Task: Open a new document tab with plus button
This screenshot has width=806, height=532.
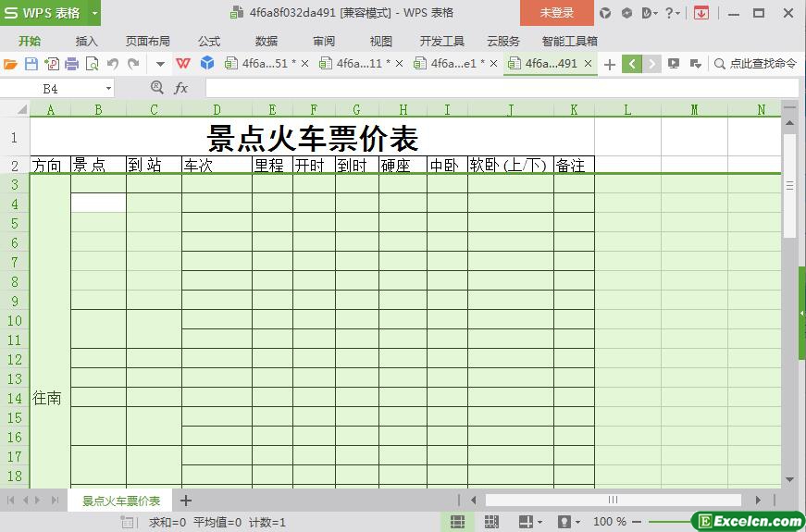Action: pyautogui.click(x=609, y=64)
